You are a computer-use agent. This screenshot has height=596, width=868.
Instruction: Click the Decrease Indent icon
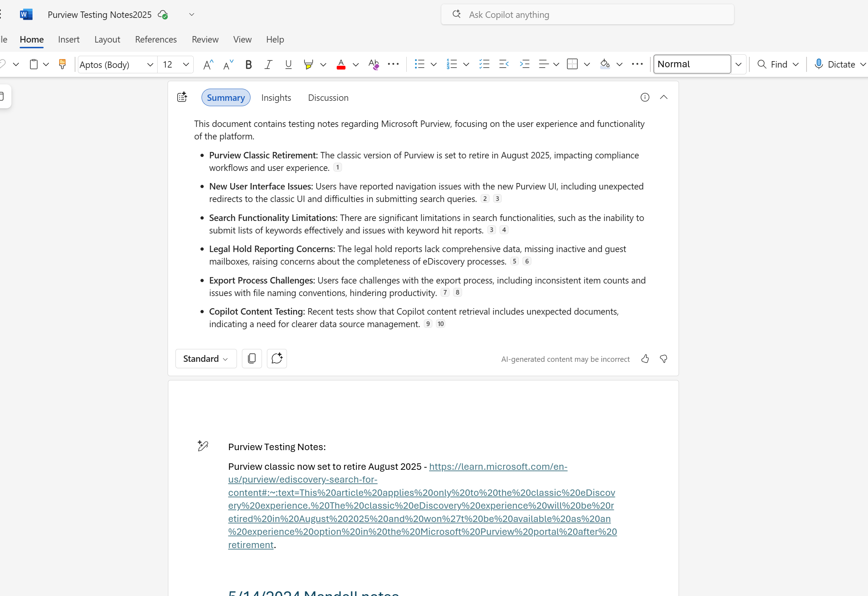tap(504, 64)
